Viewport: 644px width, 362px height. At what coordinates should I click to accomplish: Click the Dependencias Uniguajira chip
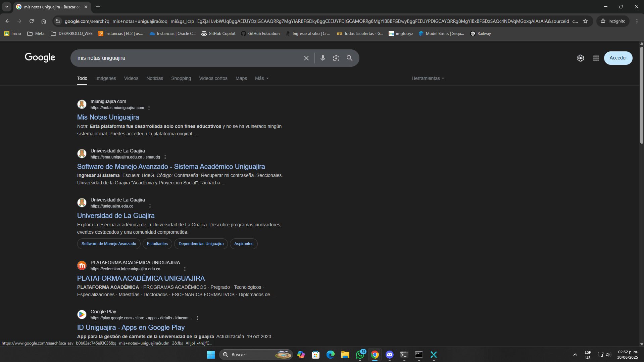(x=201, y=244)
